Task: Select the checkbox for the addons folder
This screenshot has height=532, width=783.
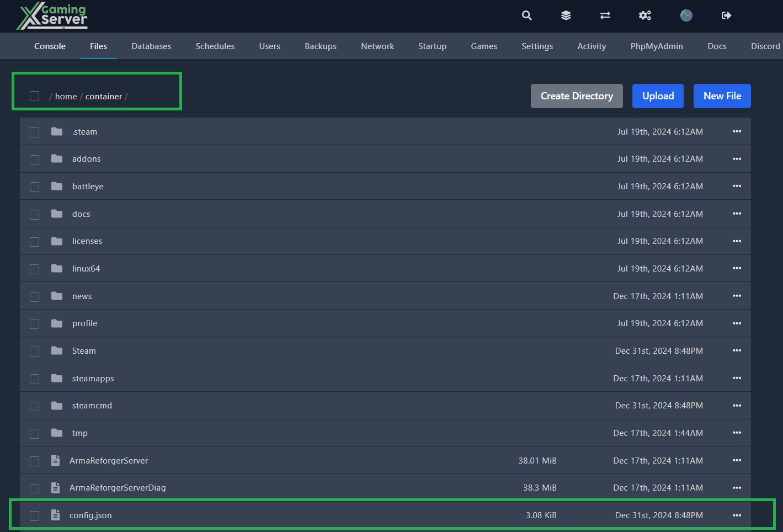Action: 34,159
